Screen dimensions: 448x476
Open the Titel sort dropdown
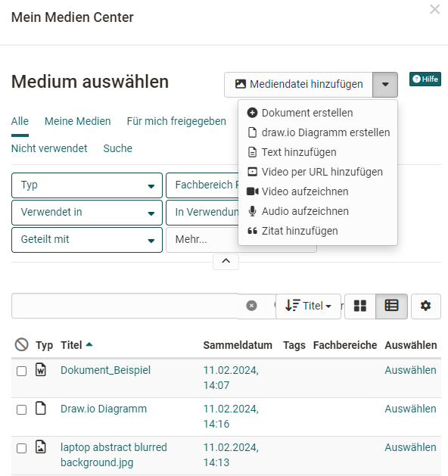308,306
